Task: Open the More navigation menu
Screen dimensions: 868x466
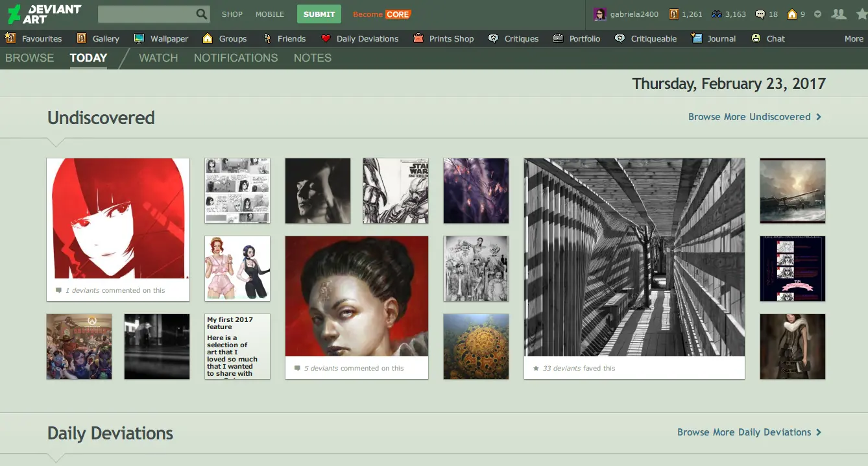Action: [x=854, y=38]
